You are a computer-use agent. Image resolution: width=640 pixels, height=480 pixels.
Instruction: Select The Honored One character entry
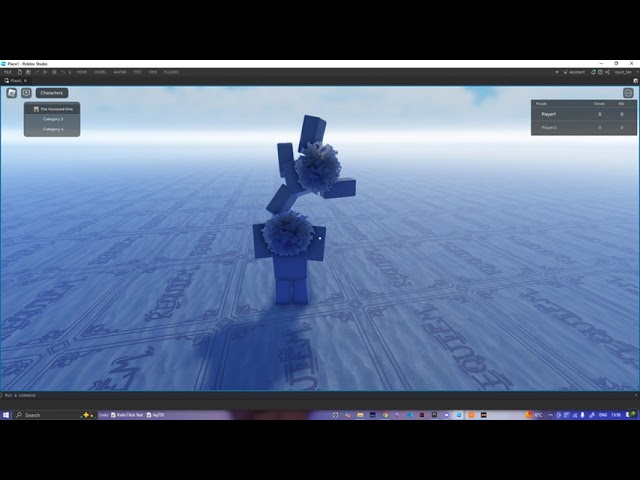coord(53,109)
